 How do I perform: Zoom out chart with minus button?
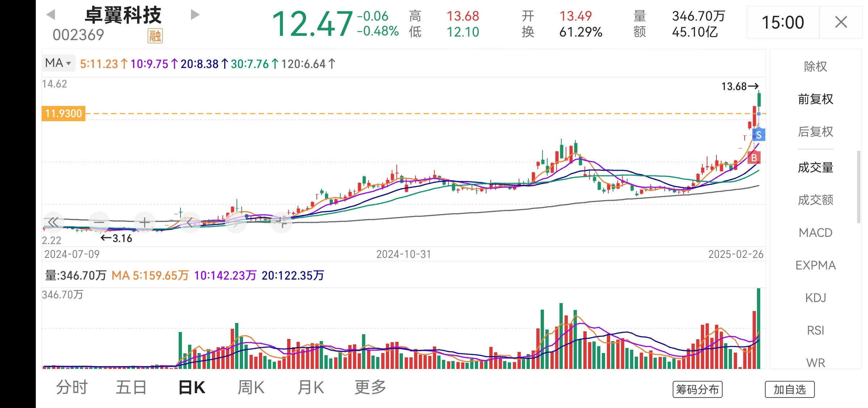coord(99,222)
